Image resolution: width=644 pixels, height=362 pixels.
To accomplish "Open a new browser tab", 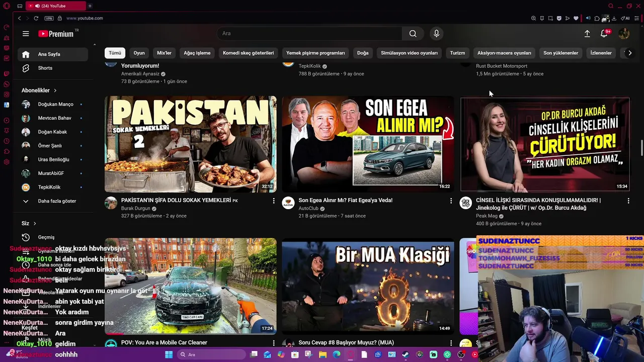I will pyautogui.click(x=90, y=6).
